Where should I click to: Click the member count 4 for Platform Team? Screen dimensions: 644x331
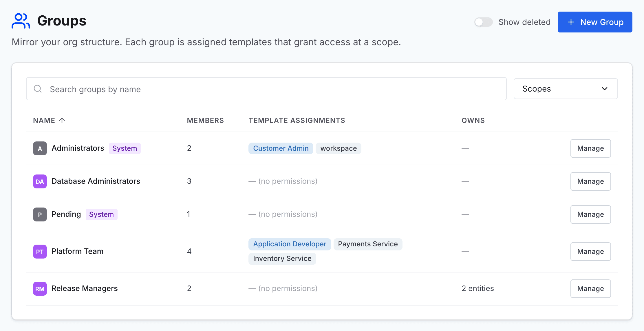(189, 252)
